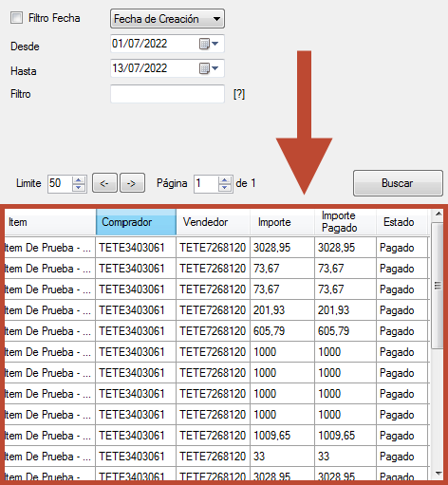Expand the Fecha de Creación dropdown

[x=167, y=19]
